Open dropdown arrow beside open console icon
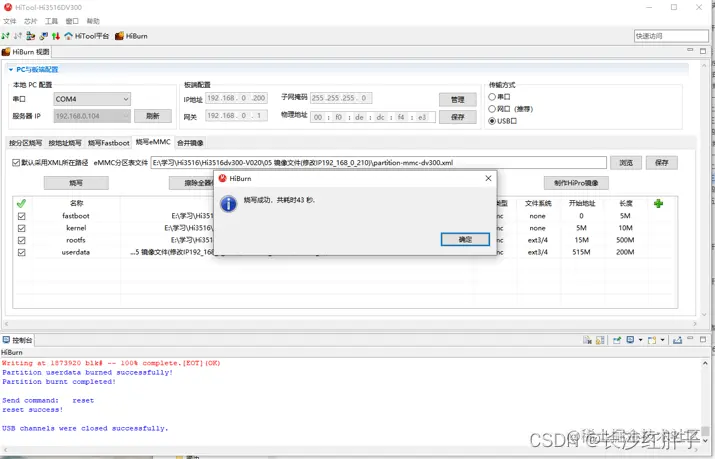This screenshot has height=459, width=715. 663,340
